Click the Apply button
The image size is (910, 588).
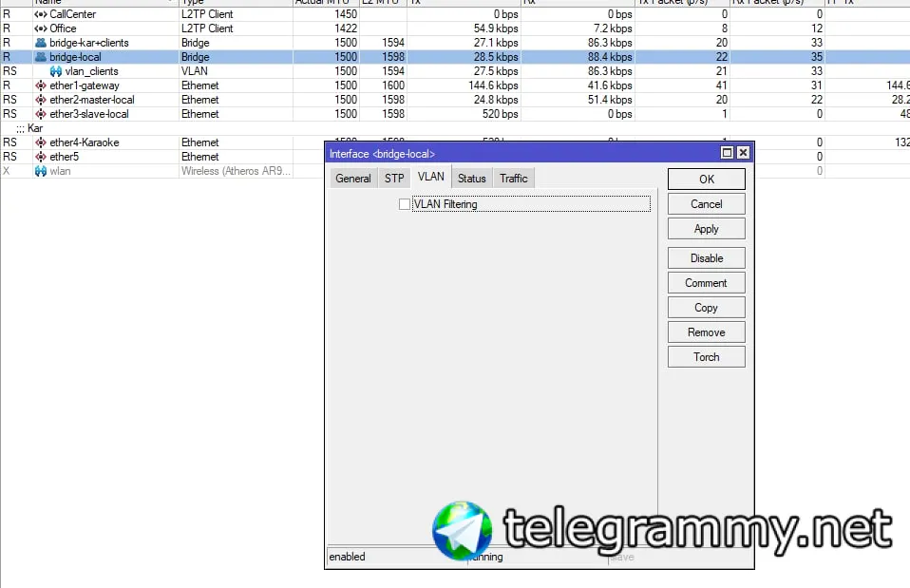(x=707, y=229)
